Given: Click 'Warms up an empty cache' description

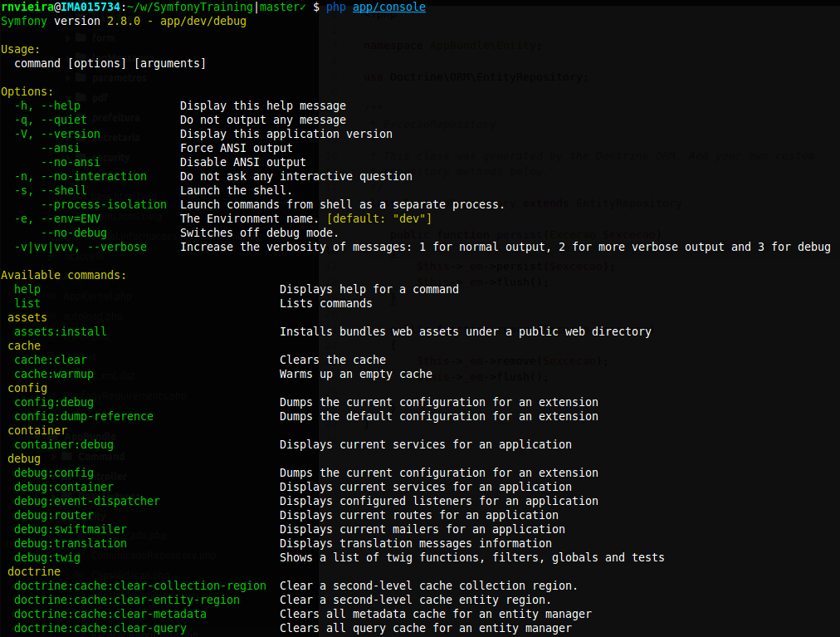Looking at the screenshot, I should 356,374.
